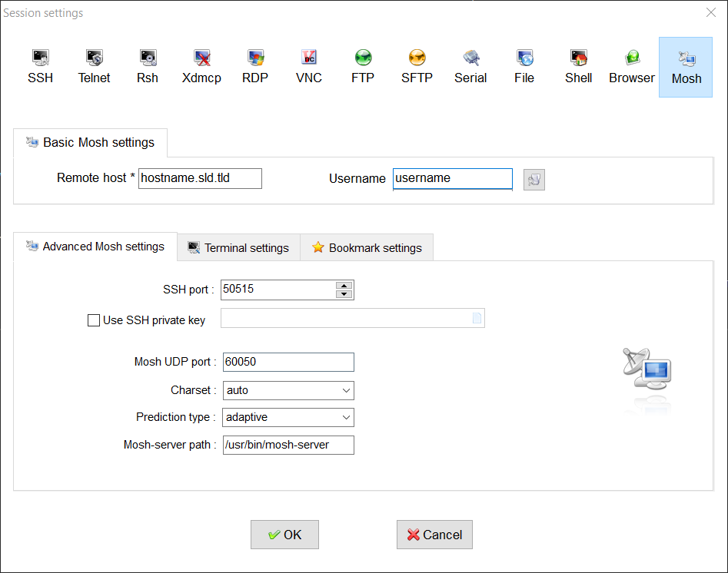This screenshot has height=573, width=728.
Task: Open the VNC session type
Action: (308, 66)
